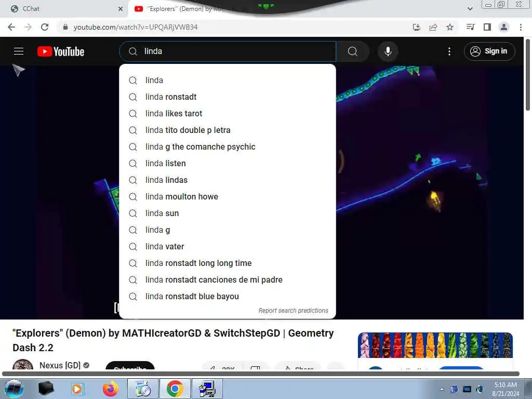Click Report search predictions link
Viewport: 532px width, 399px height.
pos(293,311)
